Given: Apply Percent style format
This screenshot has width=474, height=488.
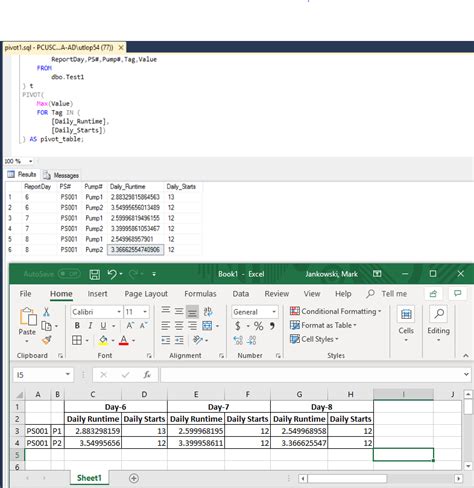Looking at the screenshot, I should (258, 326).
